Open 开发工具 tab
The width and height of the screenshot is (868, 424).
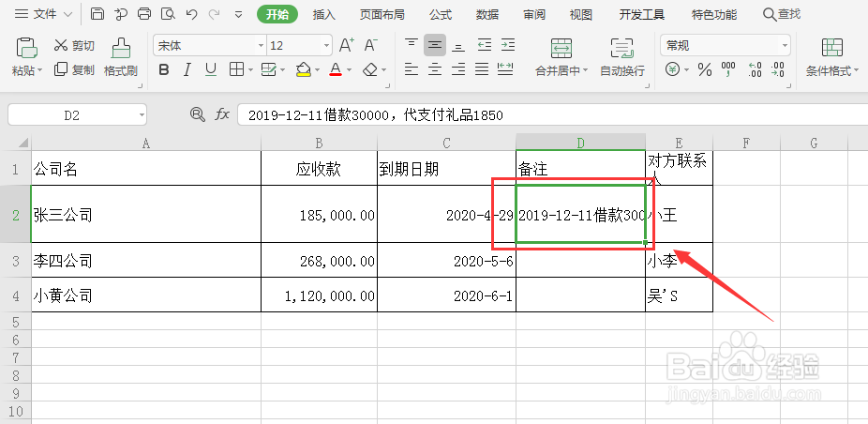pos(642,15)
